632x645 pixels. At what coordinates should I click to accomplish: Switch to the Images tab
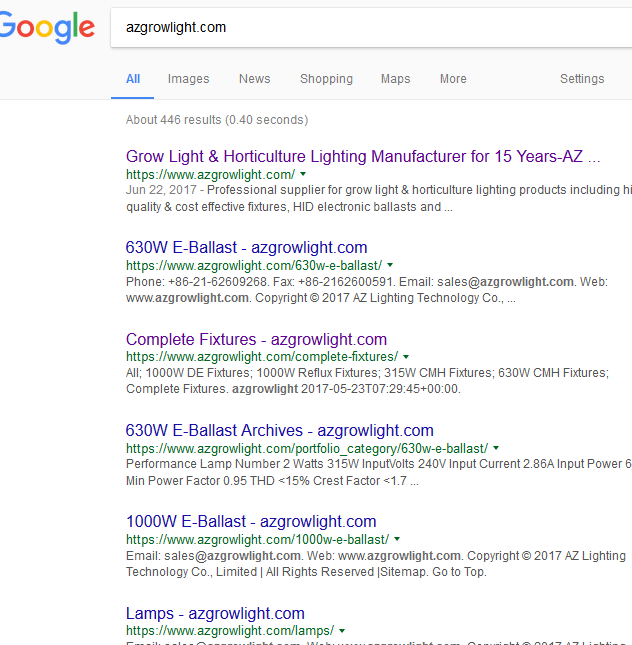[x=188, y=79]
